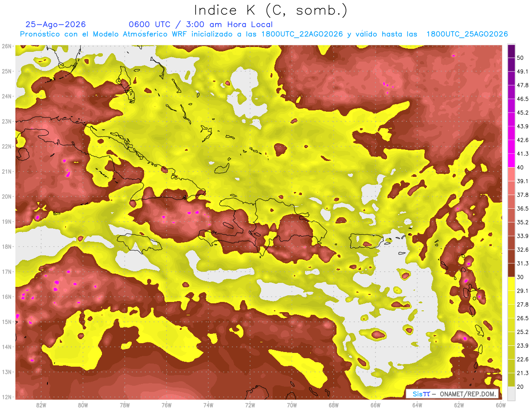Click the colorbar value "42.6"

point(523,140)
